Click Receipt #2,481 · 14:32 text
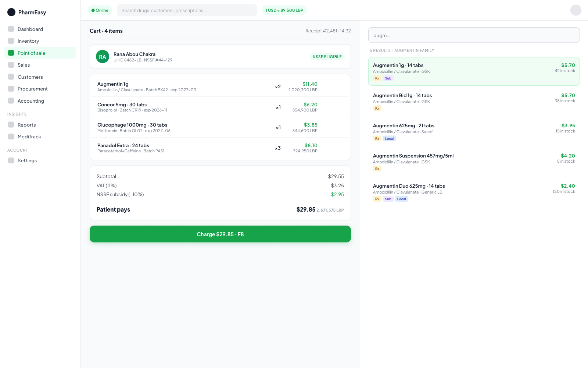Viewport: 588px width, 368px height. [x=328, y=31]
